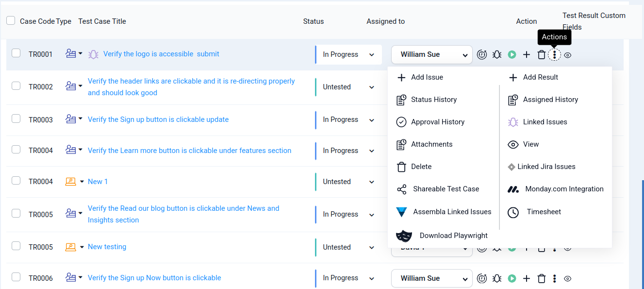Click the purple bug icon before the TR0001 title
The width and height of the screenshot is (644, 289).
(x=93, y=54)
